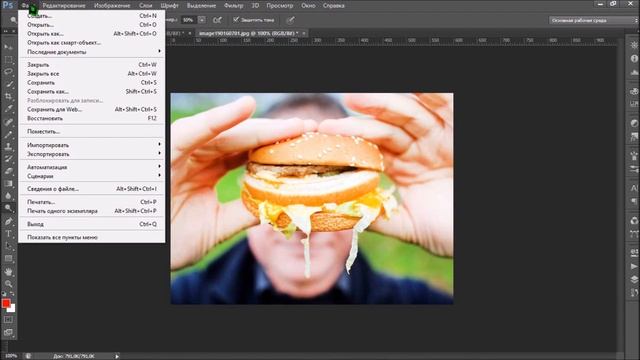Select the History Brush tool
Image resolution: width=640 pixels, height=360 pixels.
click(x=8, y=159)
